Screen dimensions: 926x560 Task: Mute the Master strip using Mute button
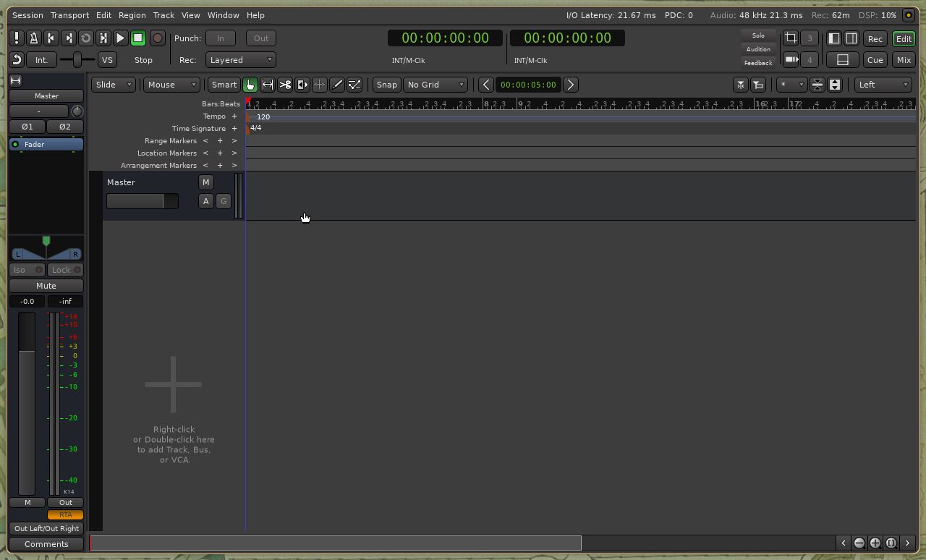(46, 286)
